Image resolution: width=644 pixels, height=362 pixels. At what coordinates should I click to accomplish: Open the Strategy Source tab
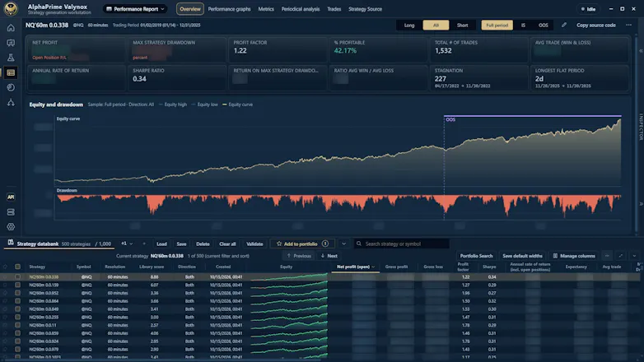(365, 9)
